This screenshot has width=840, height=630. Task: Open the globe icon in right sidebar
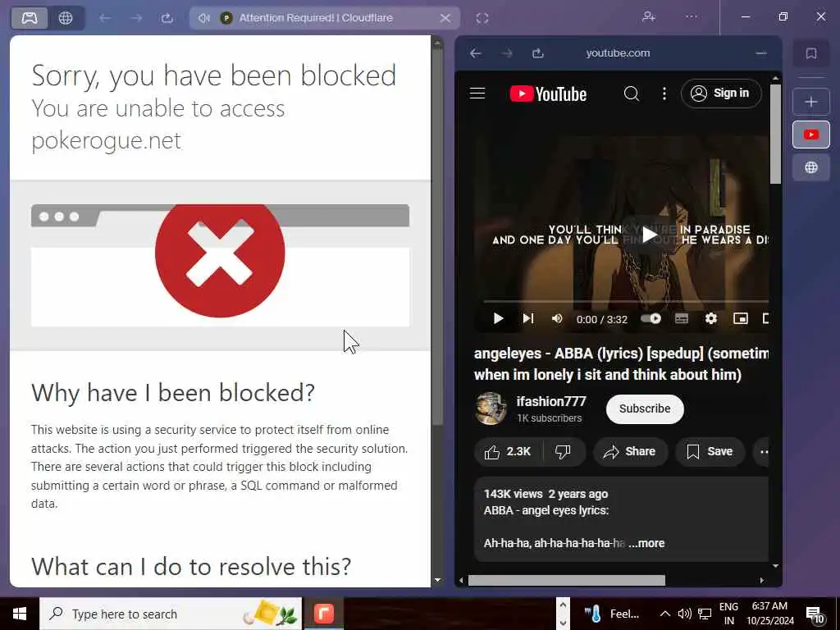[x=811, y=167]
